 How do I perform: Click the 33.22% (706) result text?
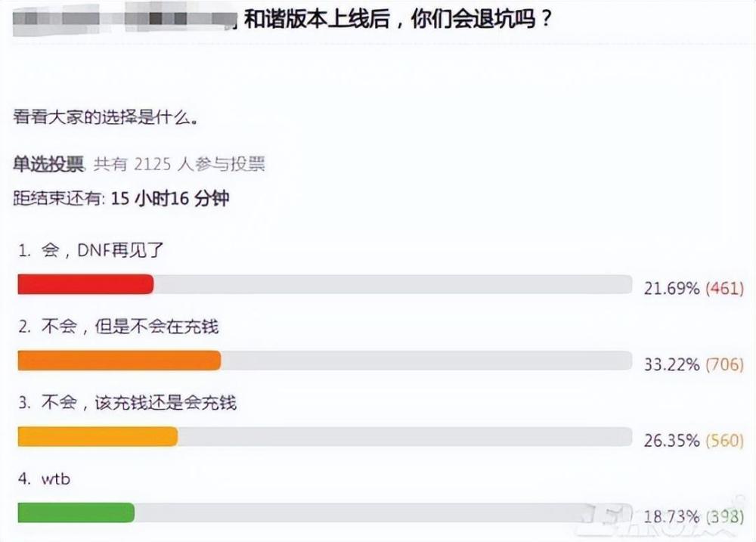click(694, 364)
